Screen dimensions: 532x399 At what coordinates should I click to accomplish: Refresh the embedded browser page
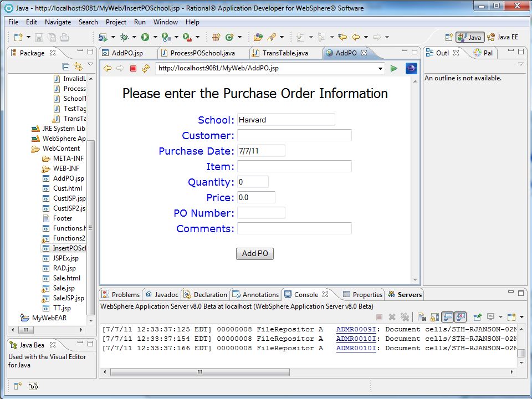pyautogui.click(x=146, y=68)
